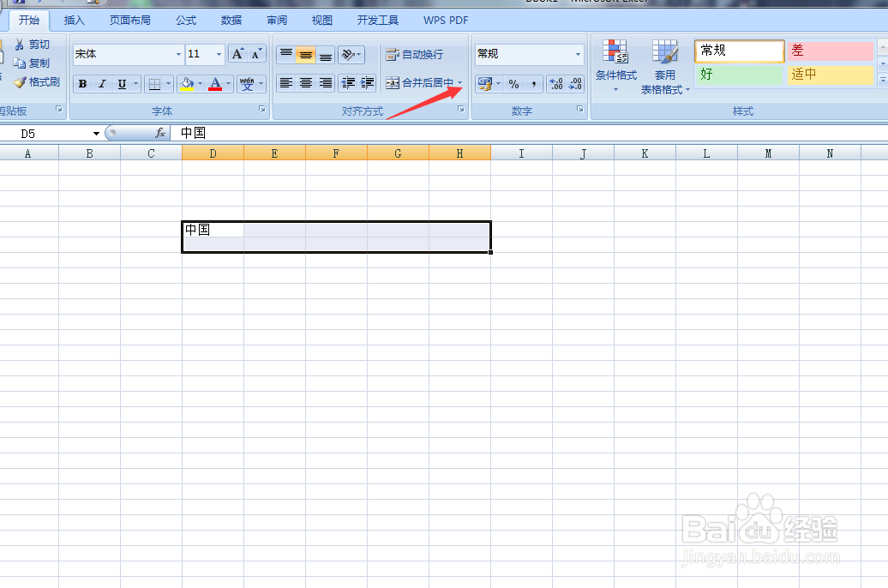Toggle underline formatting
This screenshot has height=588, width=888.
pos(122,84)
